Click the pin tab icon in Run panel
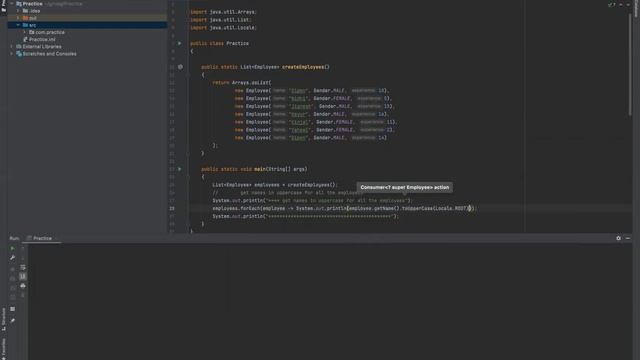Image resolution: width=640 pixels, height=360 pixels. coord(12,321)
